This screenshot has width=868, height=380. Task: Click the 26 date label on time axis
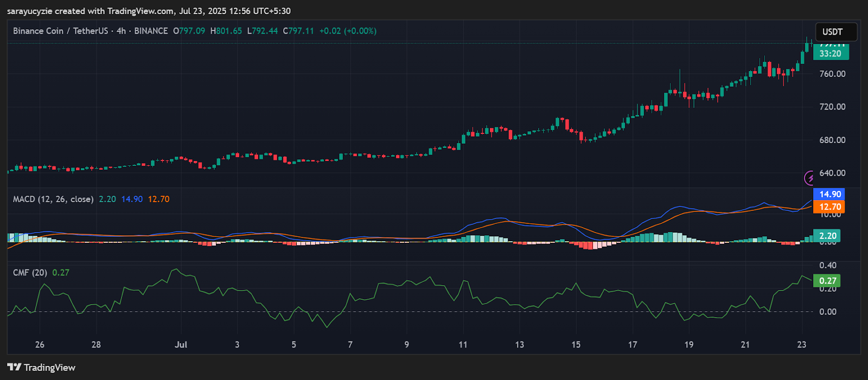click(40, 345)
